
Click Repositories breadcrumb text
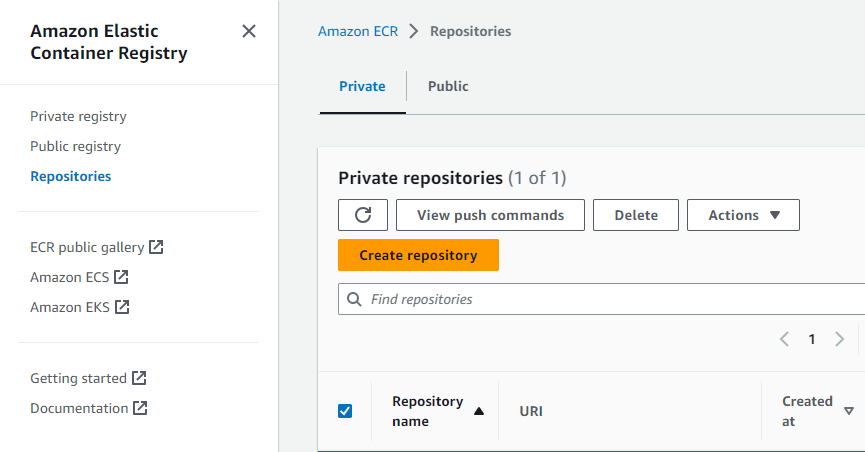coord(471,31)
